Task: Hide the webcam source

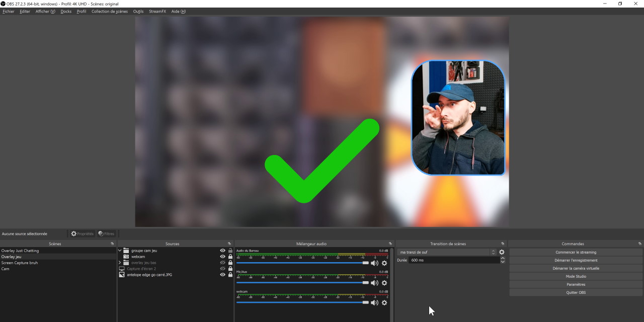Action: tap(222, 257)
